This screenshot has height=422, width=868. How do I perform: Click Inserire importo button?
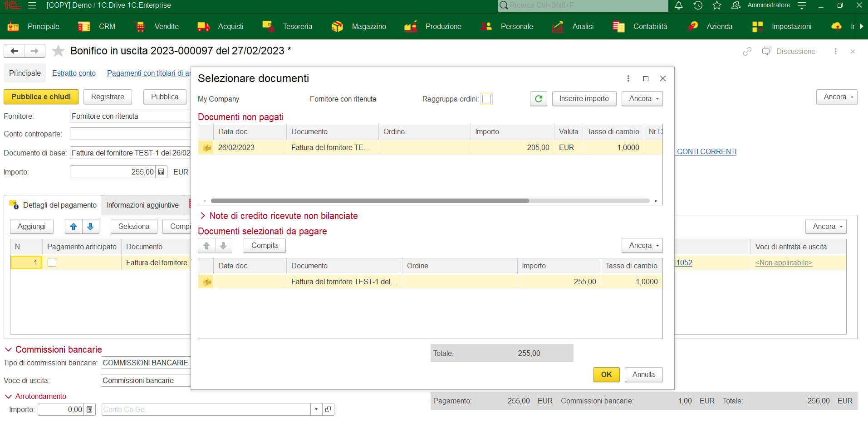pyautogui.click(x=584, y=99)
